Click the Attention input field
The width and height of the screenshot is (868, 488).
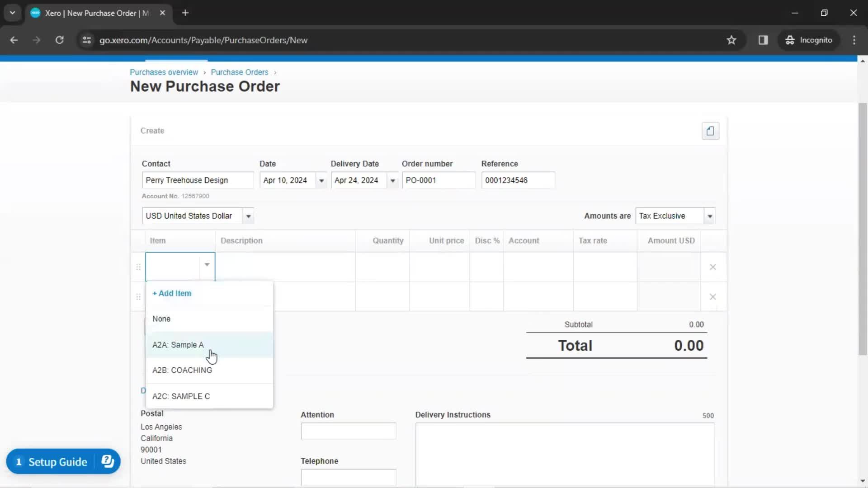click(349, 431)
